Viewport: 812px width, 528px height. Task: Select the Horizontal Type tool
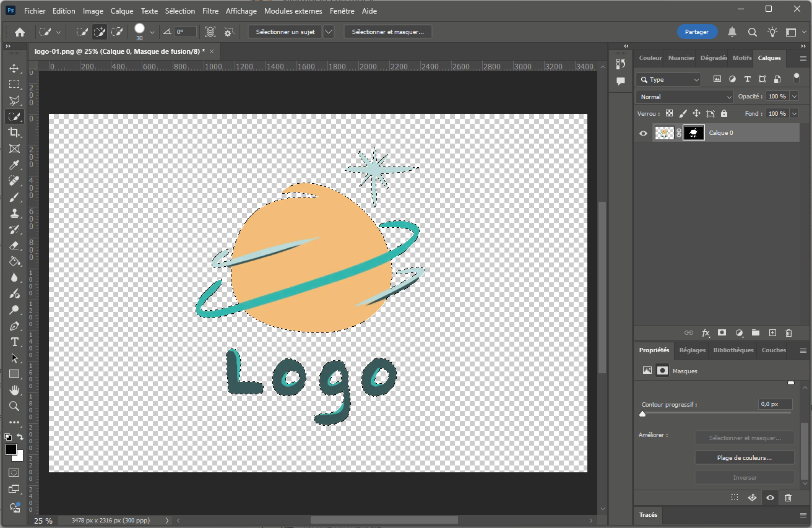[x=14, y=342]
